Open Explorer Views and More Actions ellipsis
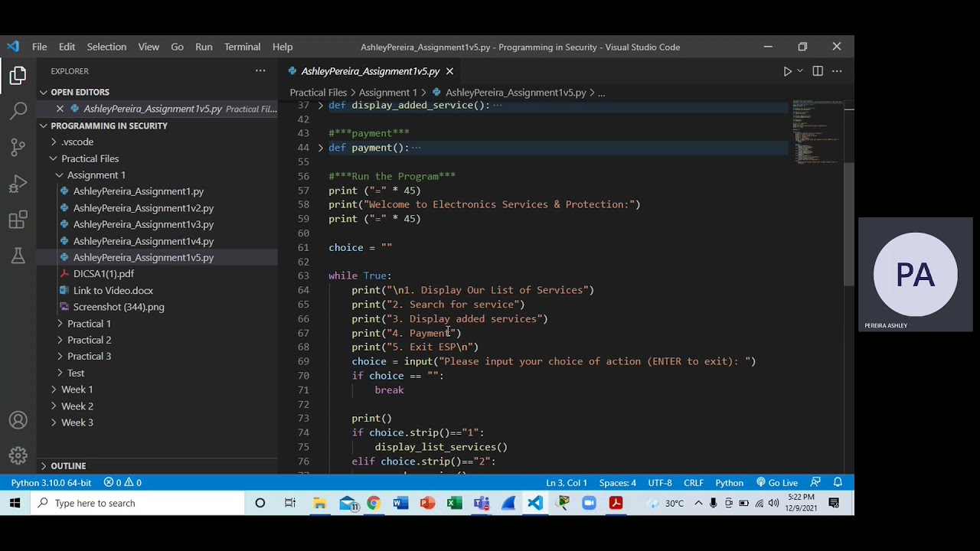The width and height of the screenshot is (980, 551). 260,70
